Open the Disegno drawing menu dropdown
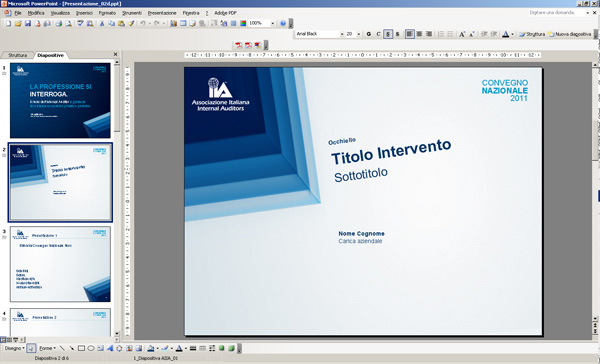This screenshot has width=600, height=364. click(x=15, y=348)
